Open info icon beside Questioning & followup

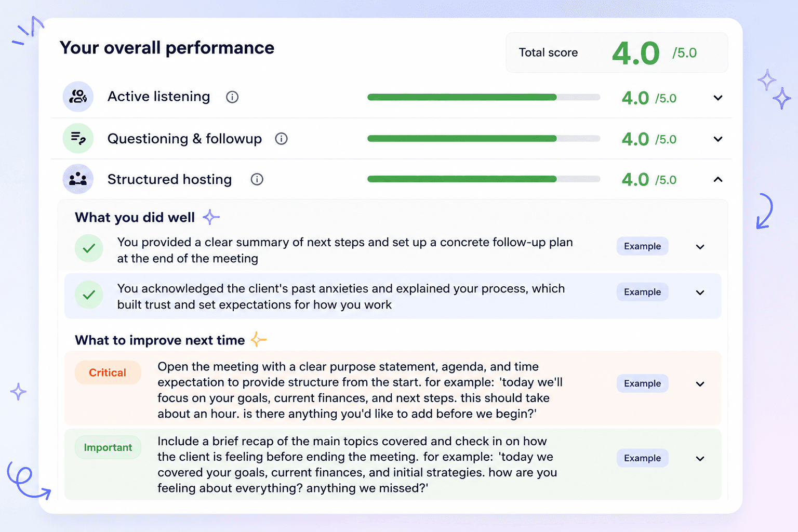click(281, 139)
